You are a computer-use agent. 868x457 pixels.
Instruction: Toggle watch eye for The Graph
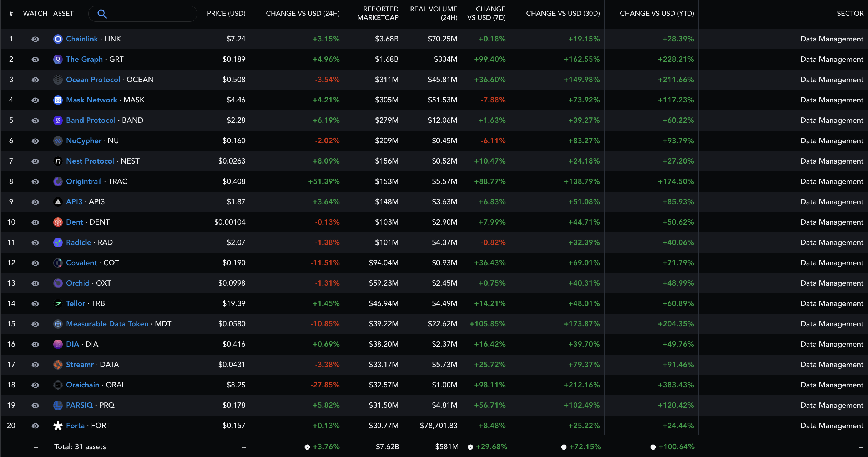tap(35, 60)
